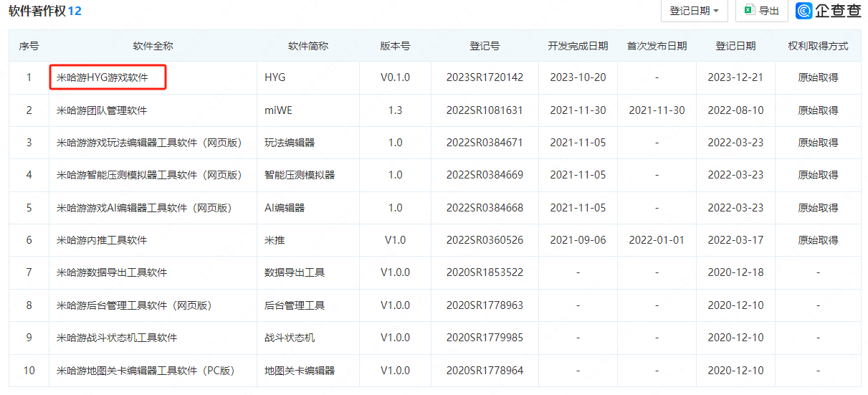The image size is (868, 395).
Task: Click development date 2021-09-06
Action: pyautogui.click(x=578, y=240)
